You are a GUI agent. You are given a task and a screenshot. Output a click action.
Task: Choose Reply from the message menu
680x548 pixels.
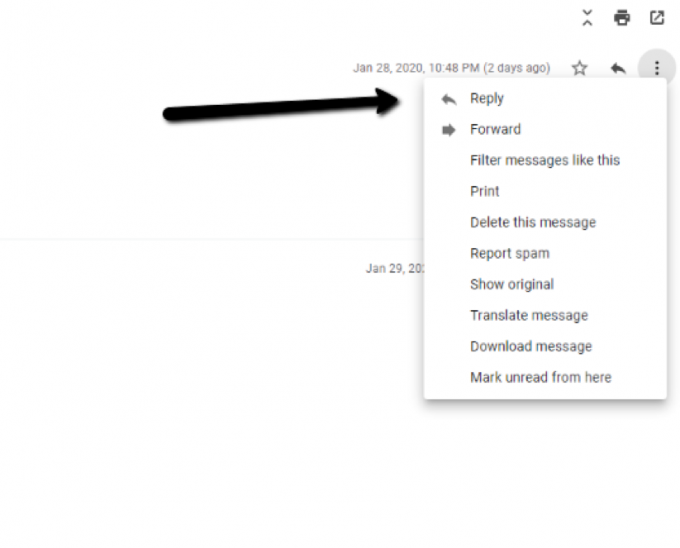pyautogui.click(x=545, y=98)
